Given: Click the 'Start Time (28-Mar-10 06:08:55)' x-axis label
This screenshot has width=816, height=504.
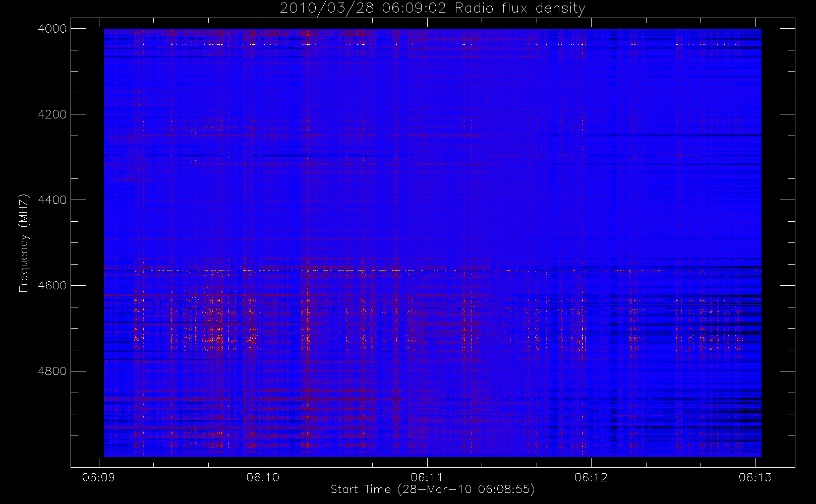Looking at the screenshot, I should point(432,489).
